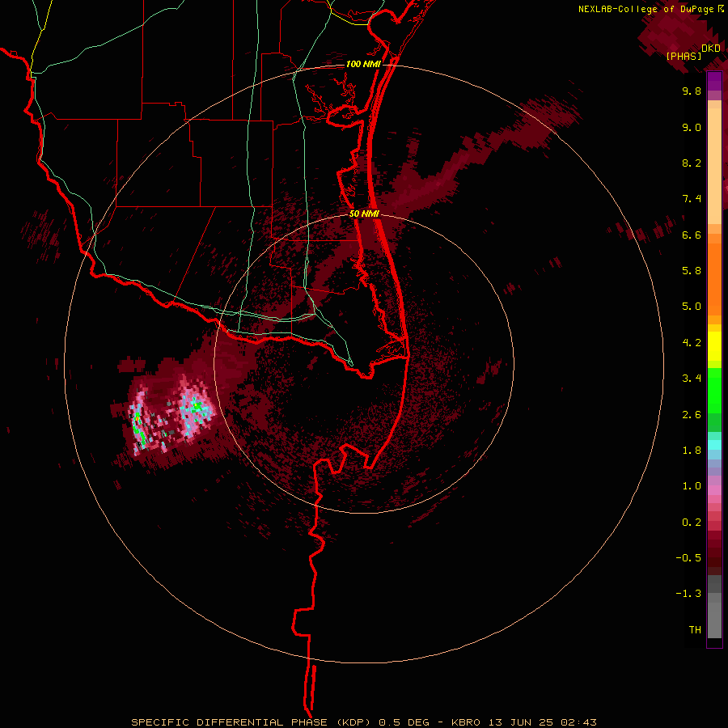
Task: Click the 5.0 legend value
Action: click(692, 307)
